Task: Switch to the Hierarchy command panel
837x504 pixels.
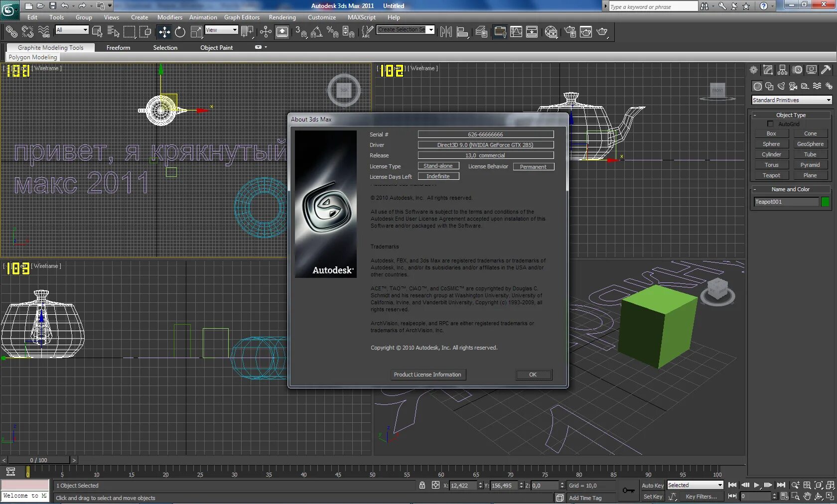Action: (783, 70)
